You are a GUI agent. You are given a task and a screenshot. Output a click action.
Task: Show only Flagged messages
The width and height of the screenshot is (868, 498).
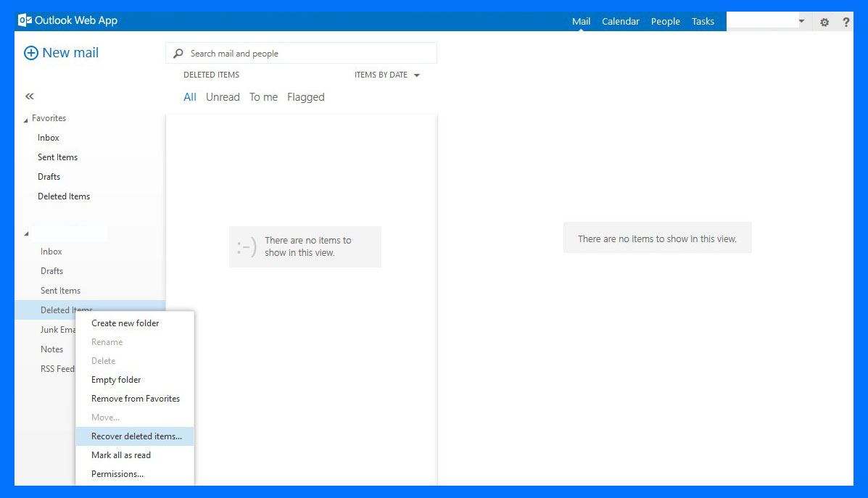(x=305, y=97)
